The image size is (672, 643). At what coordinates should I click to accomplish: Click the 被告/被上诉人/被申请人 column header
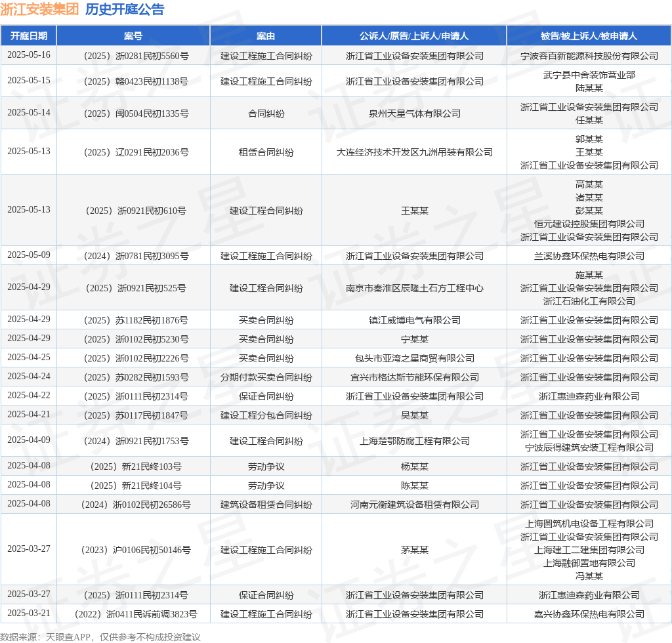[x=589, y=36]
